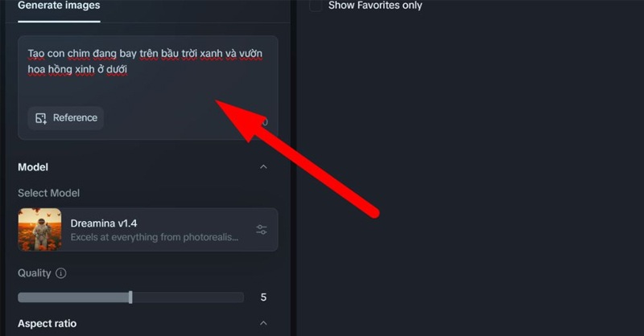This screenshot has height=336, width=644.
Task: Open the Dreamina v1.4 model selector
Action: click(x=148, y=229)
